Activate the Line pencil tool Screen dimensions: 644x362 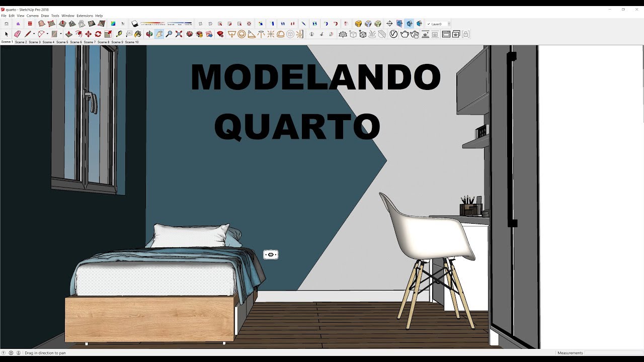(28, 34)
